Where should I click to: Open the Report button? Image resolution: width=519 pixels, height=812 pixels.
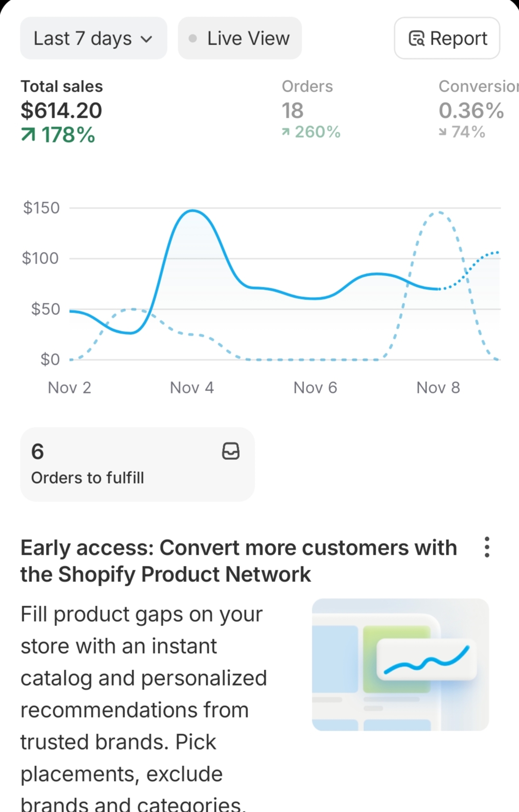[x=447, y=38]
